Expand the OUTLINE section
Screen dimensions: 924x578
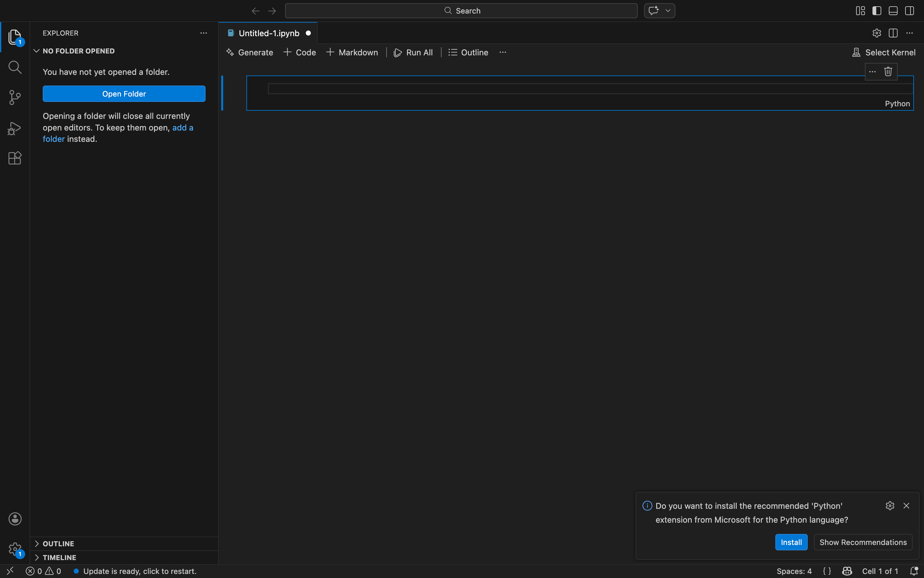coord(58,544)
